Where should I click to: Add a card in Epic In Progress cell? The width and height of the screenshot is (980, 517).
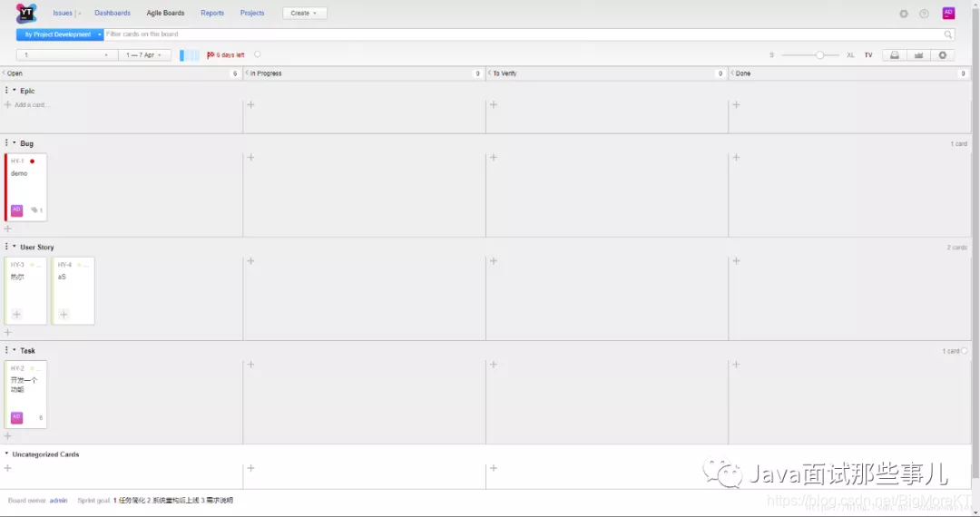point(250,104)
